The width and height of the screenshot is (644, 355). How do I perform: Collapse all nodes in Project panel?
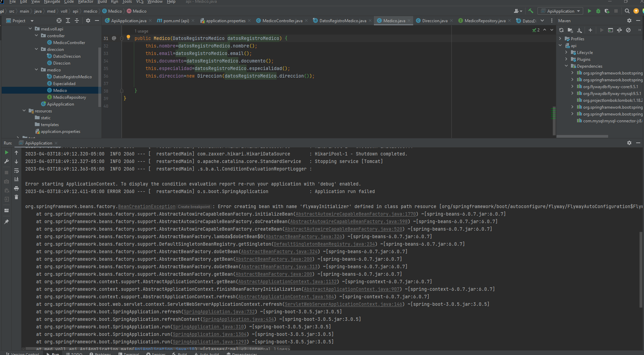(77, 21)
